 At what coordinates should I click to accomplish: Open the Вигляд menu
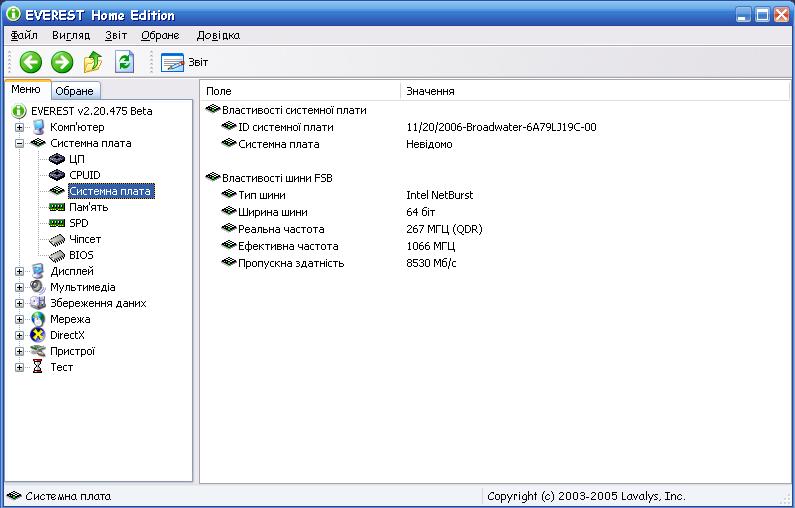coord(71,35)
